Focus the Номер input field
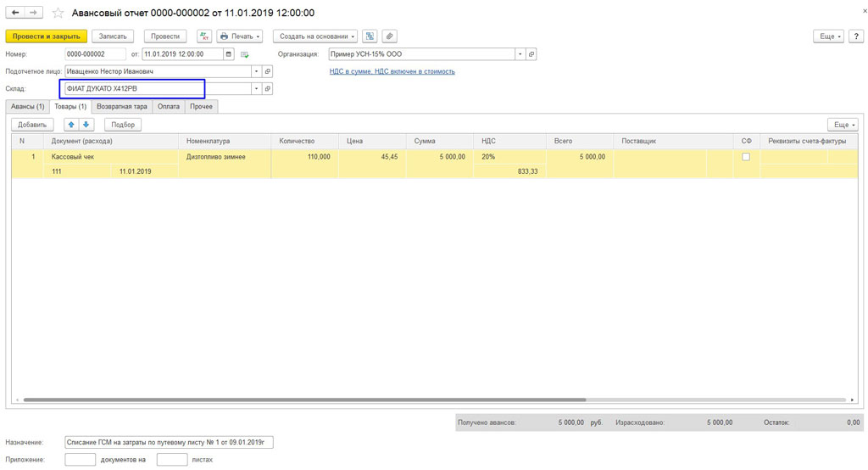The width and height of the screenshot is (868, 470). pyautogui.click(x=95, y=54)
